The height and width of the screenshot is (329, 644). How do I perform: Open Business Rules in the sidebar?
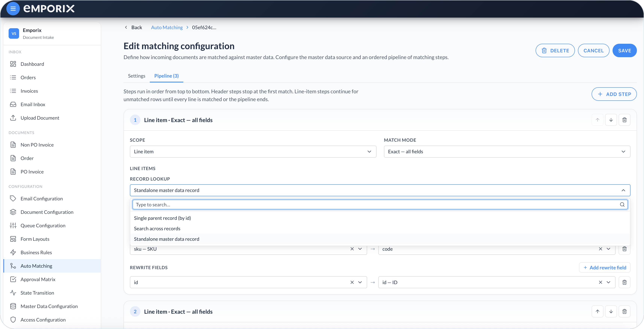(x=52, y=253)
